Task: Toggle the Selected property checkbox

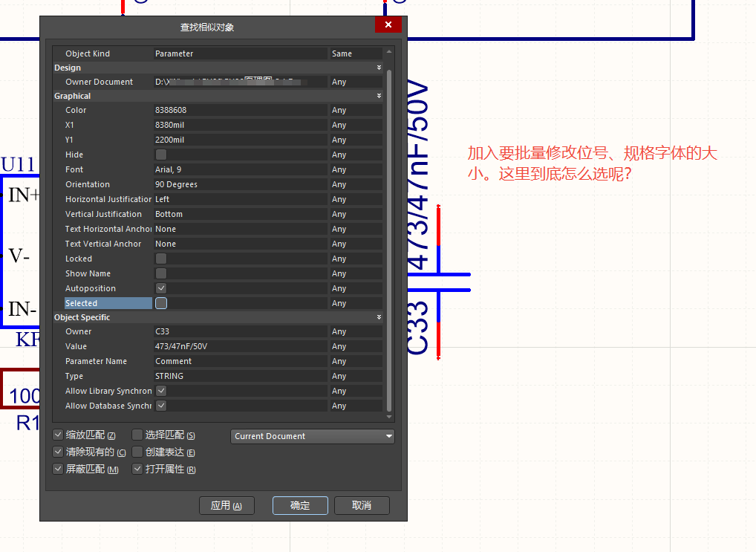Action: [161, 303]
